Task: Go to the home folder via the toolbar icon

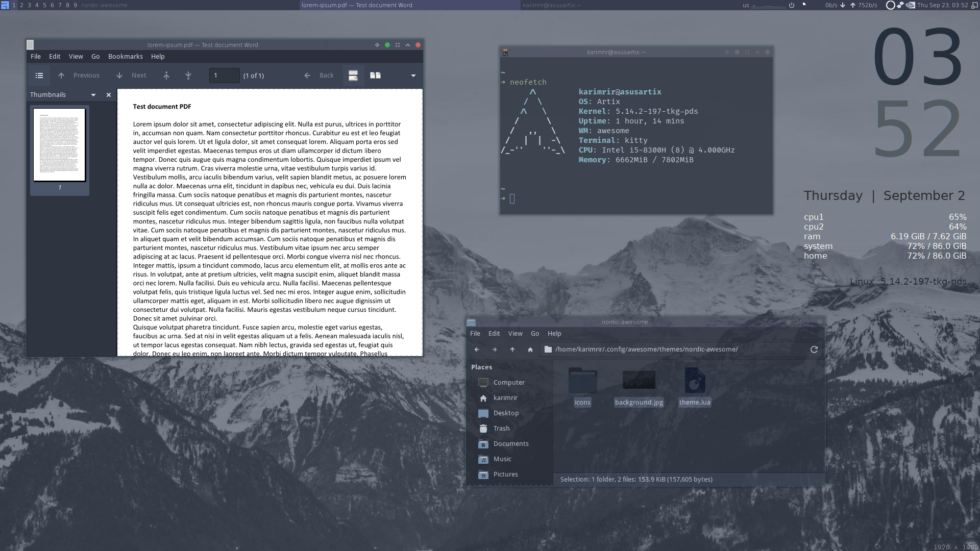Action: 530,349
